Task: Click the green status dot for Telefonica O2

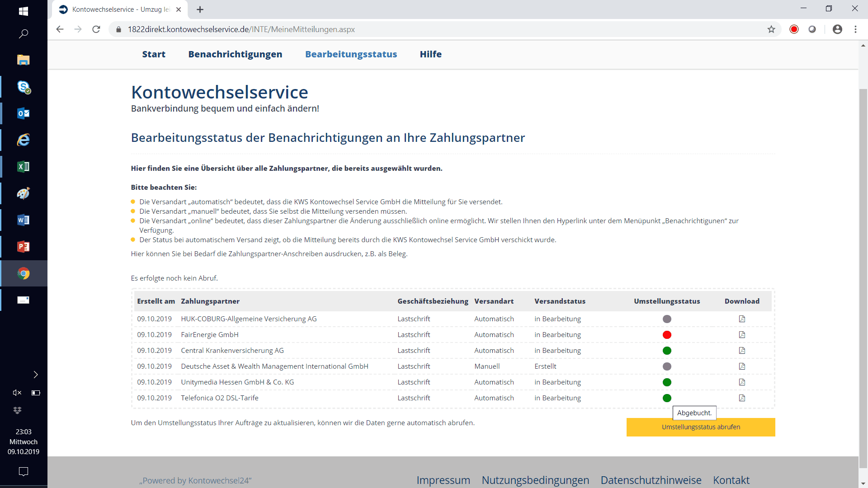Action: tap(667, 398)
